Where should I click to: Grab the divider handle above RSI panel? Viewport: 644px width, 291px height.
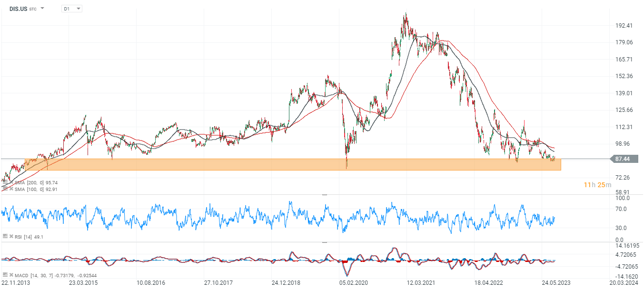[325, 194]
